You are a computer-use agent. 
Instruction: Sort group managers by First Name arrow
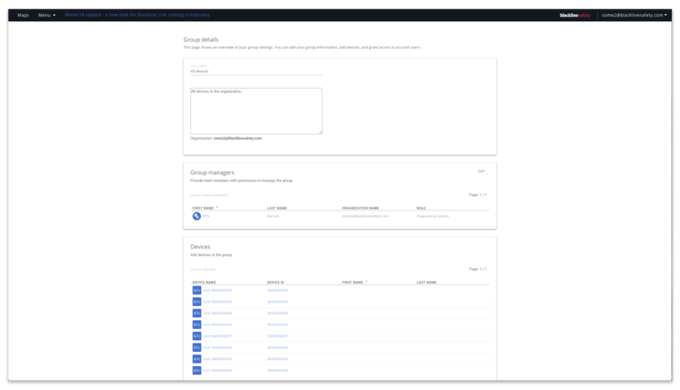[x=217, y=208]
